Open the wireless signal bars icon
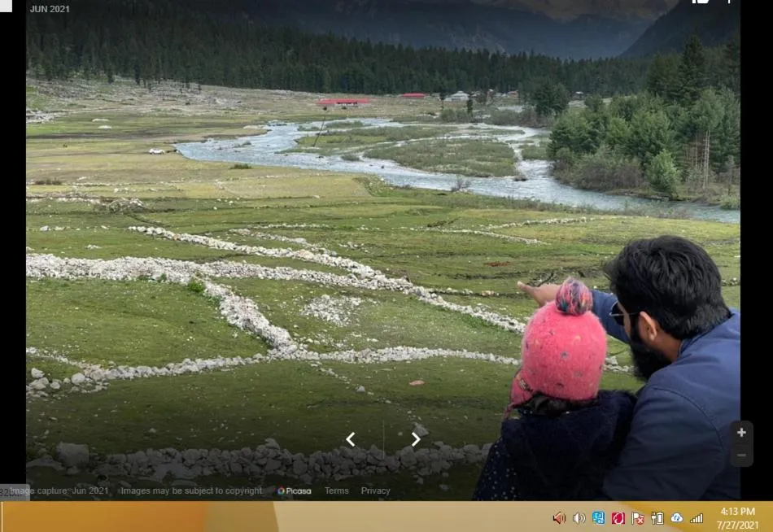 (697, 518)
